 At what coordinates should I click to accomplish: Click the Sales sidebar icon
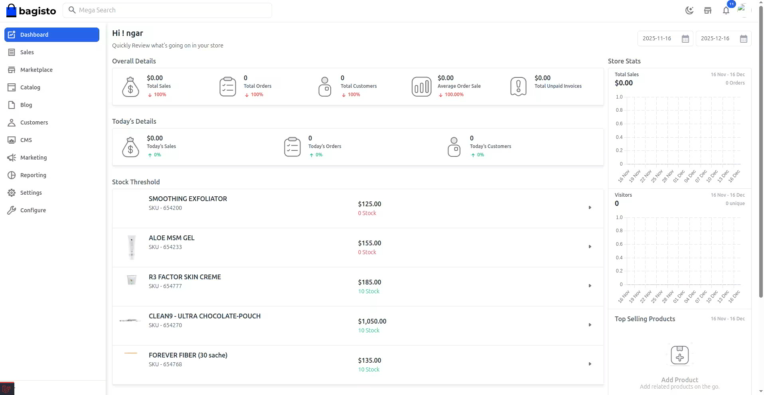tap(12, 52)
